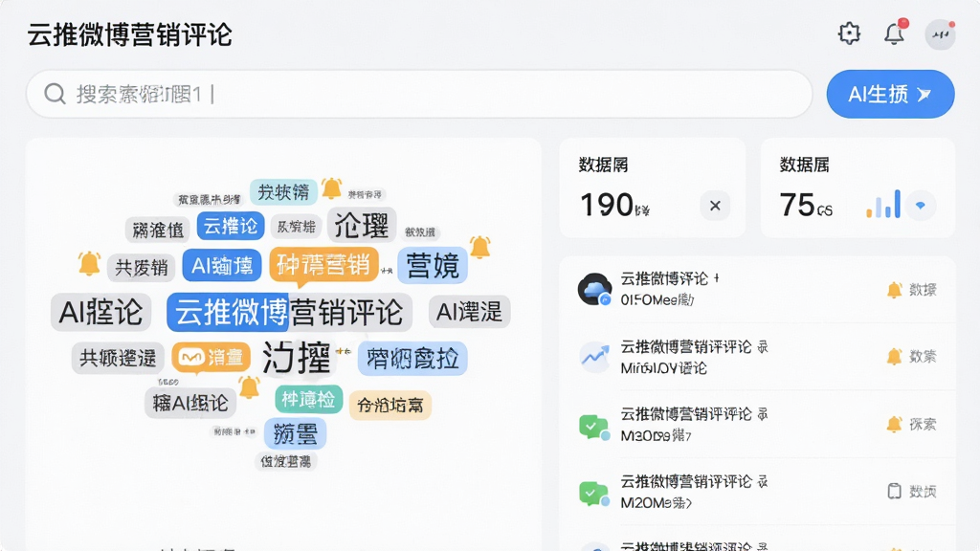
Task: Open the dark cloud avatar in the first list row
Action: point(594,289)
